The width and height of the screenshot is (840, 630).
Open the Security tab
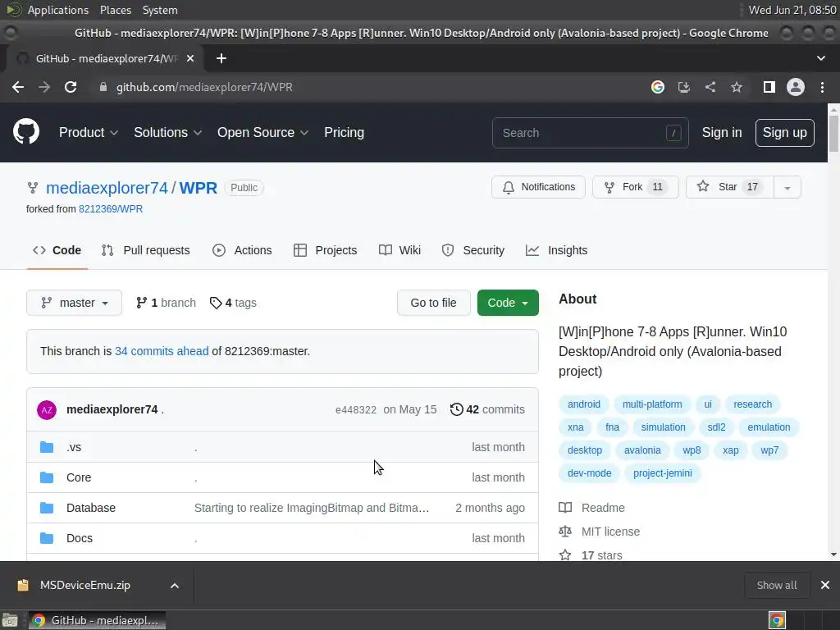click(473, 250)
